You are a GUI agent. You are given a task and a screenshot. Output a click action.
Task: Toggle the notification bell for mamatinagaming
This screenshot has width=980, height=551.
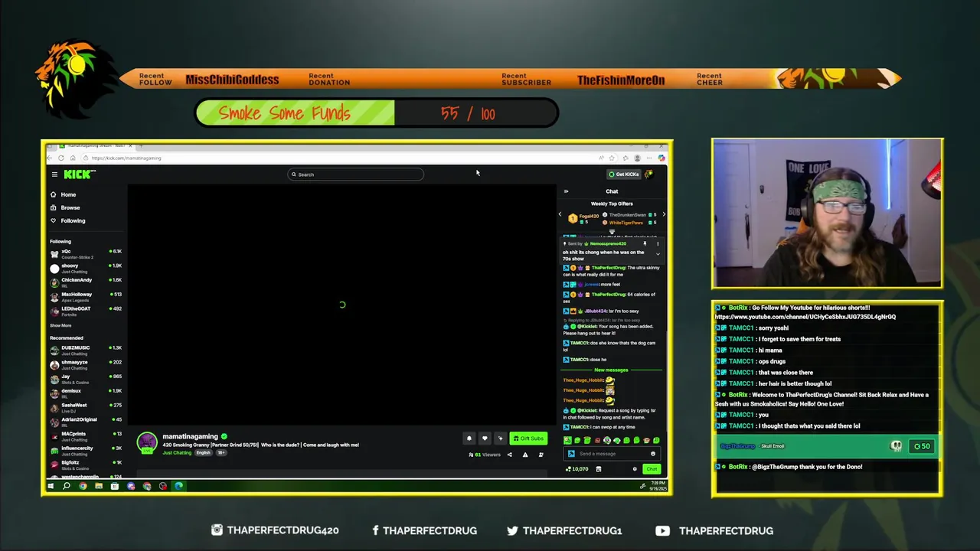pyautogui.click(x=469, y=439)
